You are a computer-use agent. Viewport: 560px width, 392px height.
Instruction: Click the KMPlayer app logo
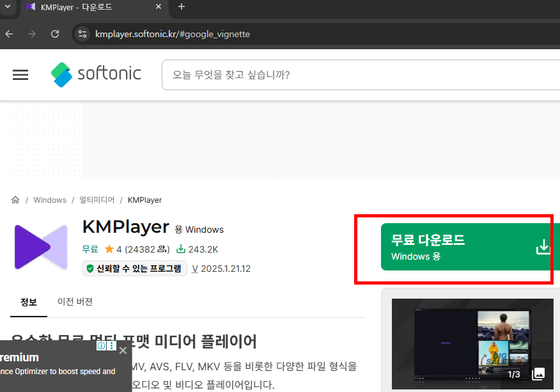[x=41, y=247]
